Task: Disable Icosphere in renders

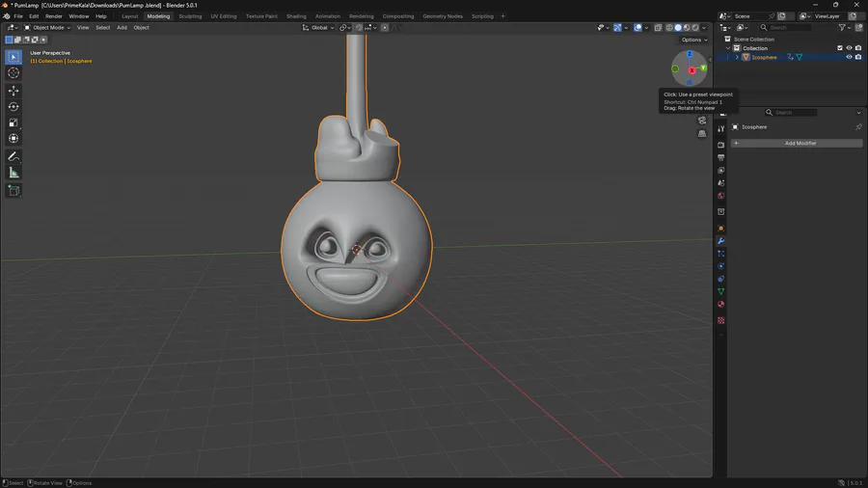Action: pyautogui.click(x=858, y=57)
